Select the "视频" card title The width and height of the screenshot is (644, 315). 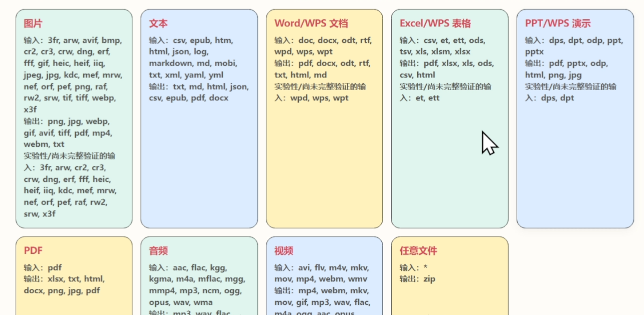[x=284, y=251]
